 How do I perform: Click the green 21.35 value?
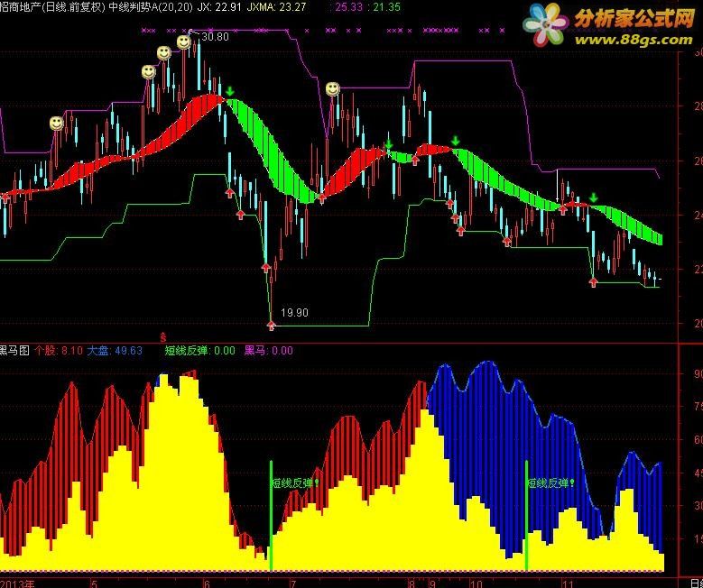click(x=386, y=6)
